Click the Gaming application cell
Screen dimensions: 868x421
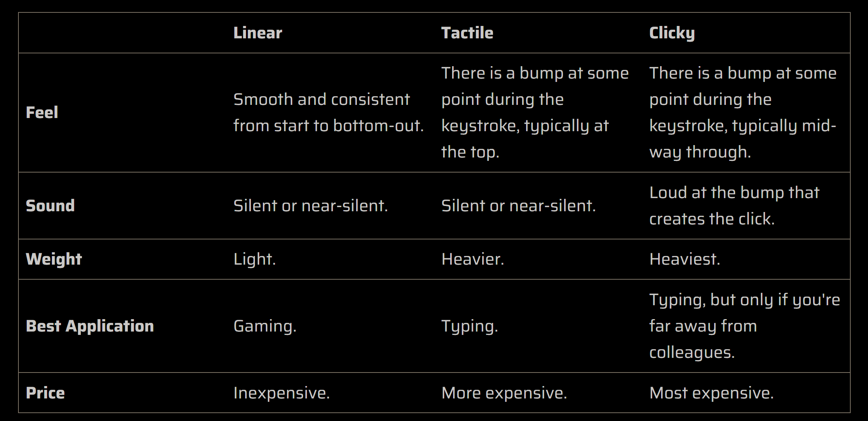pos(265,326)
